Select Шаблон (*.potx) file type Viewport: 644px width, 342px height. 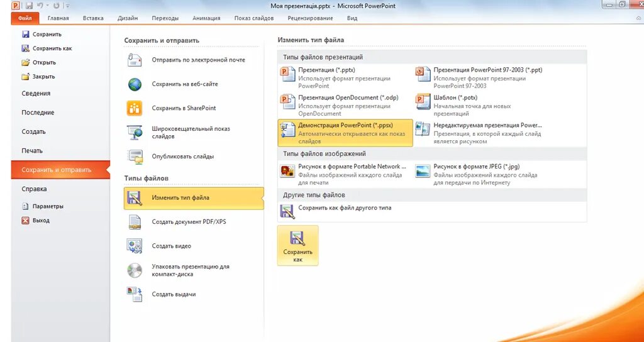(x=480, y=105)
